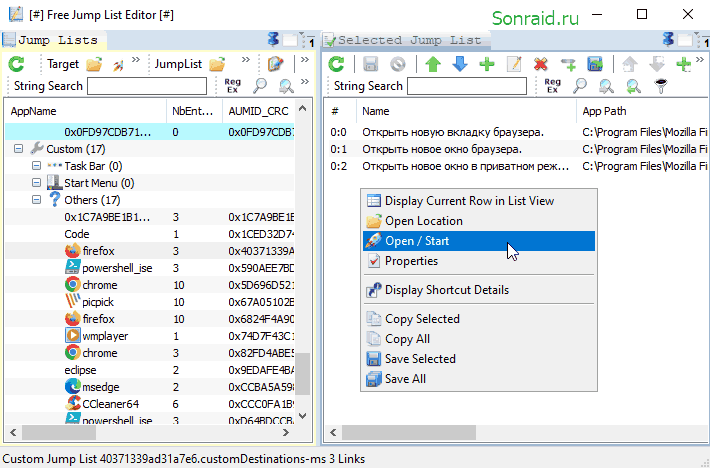
Task: Click the grayed cancel changes icon
Action: (x=398, y=64)
